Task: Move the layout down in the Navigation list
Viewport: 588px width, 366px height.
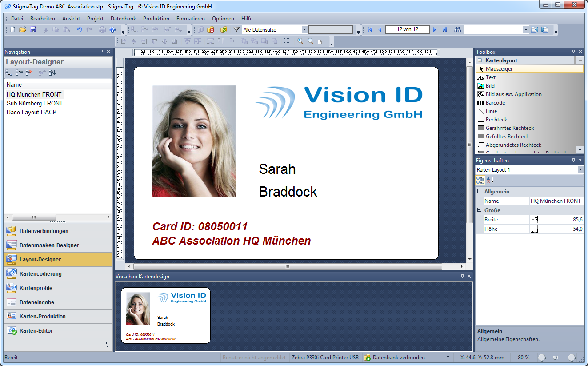Action: tap(52, 72)
